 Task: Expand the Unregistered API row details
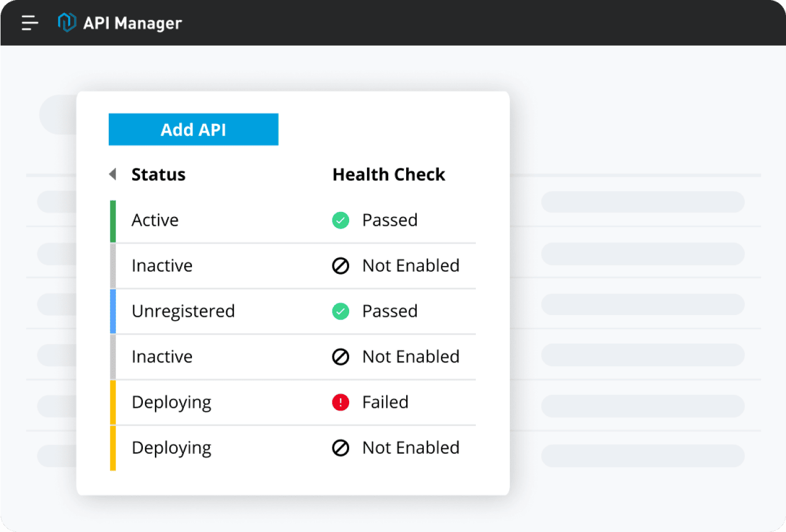pyautogui.click(x=183, y=311)
